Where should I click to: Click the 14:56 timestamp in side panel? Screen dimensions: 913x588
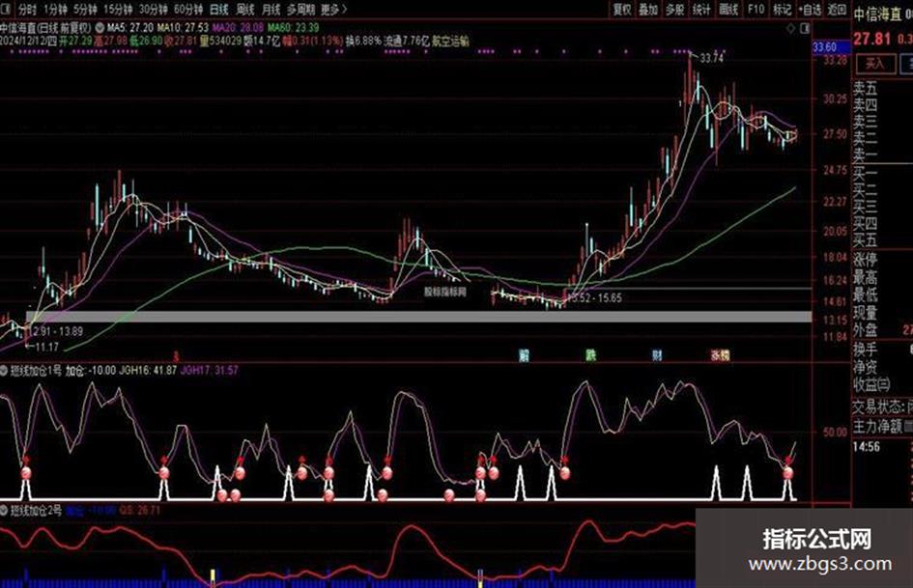pos(867,447)
